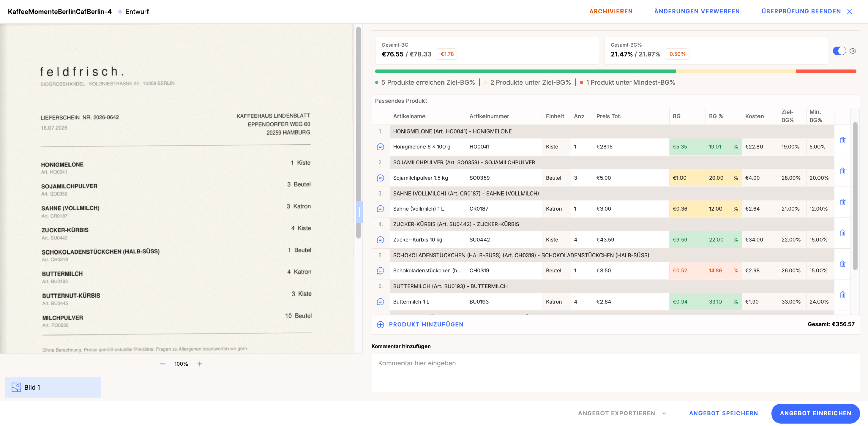Delete the Honigmelone row with trash icon
Screen dimensions: 868x426
tap(842, 140)
